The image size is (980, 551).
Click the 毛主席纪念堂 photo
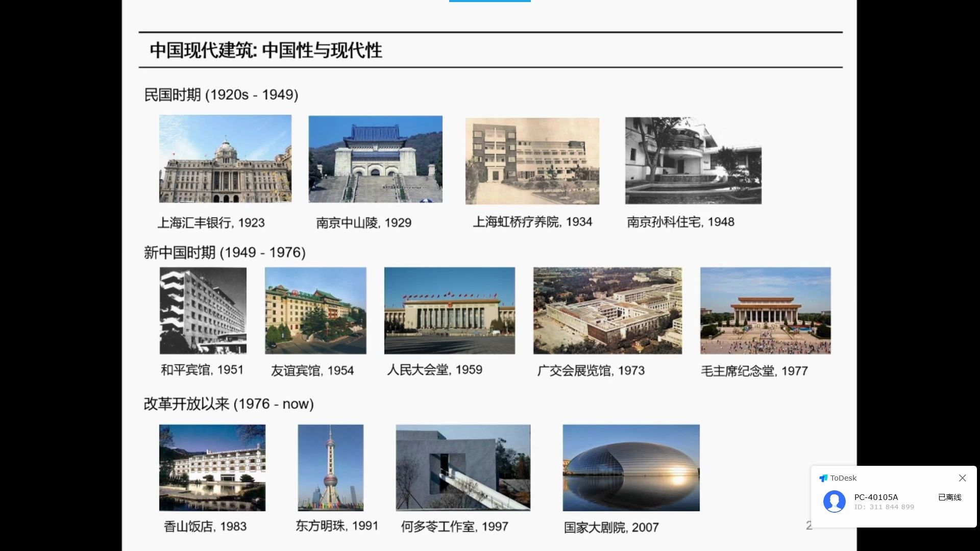coord(765,311)
